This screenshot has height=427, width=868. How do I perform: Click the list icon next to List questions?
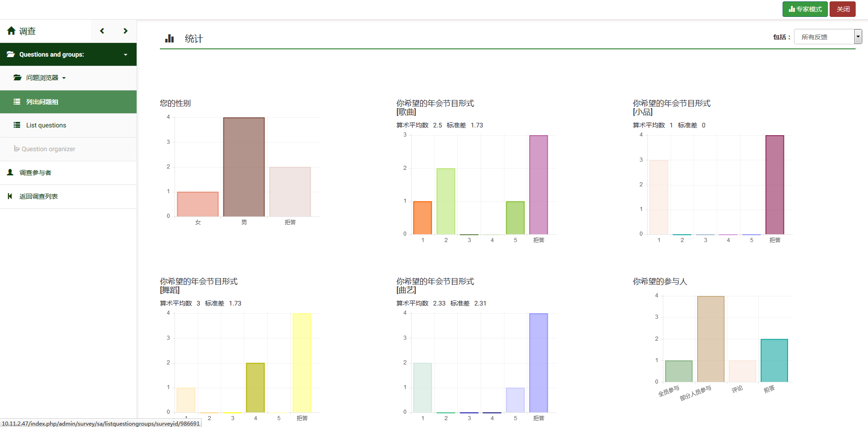[x=17, y=125]
